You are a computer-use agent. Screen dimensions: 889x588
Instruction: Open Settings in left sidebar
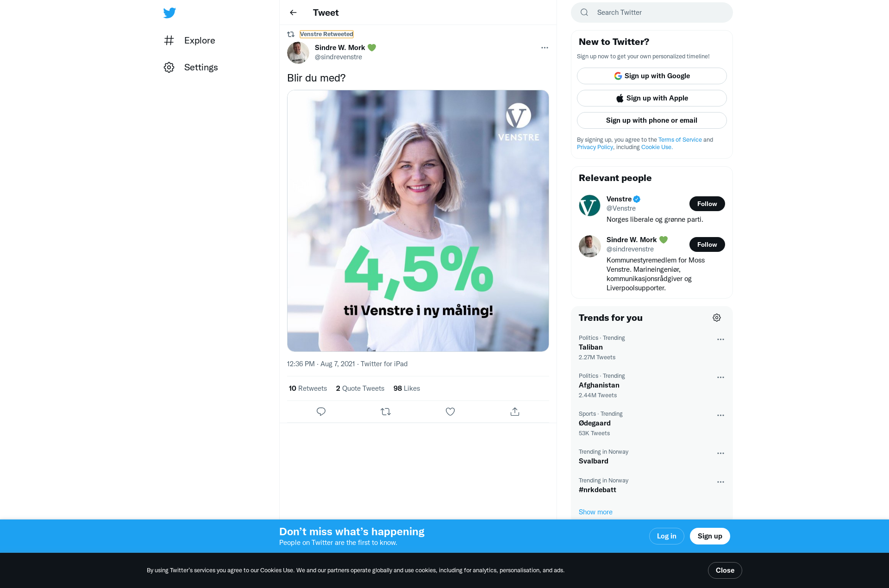point(191,68)
